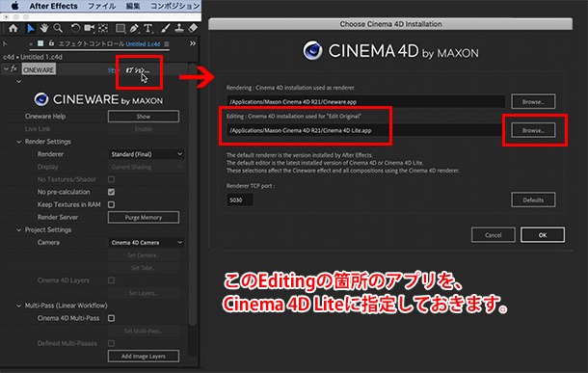Click the Set Layers button
Viewport: 588px width, 373px height.
tap(144, 293)
